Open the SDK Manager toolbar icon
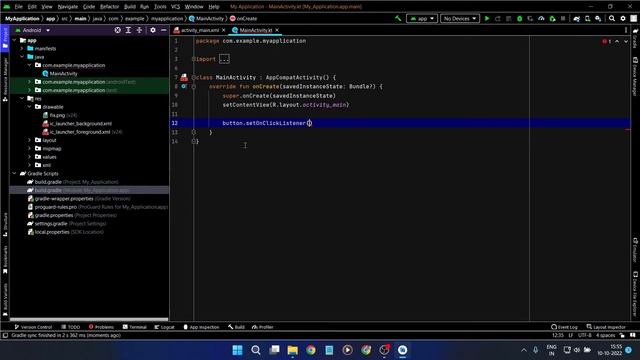Image resolution: width=640 pixels, height=360 pixels. click(598, 18)
